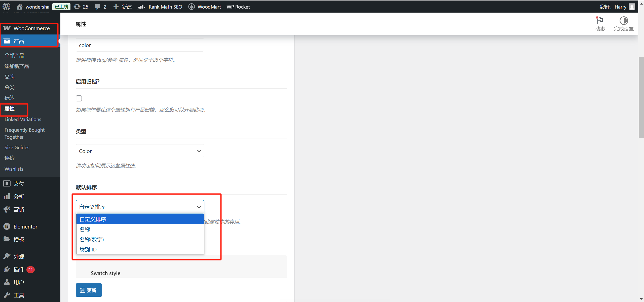The height and width of the screenshot is (302, 644).
Task: Click the WordPress logo icon
Action: click(7, 7)
